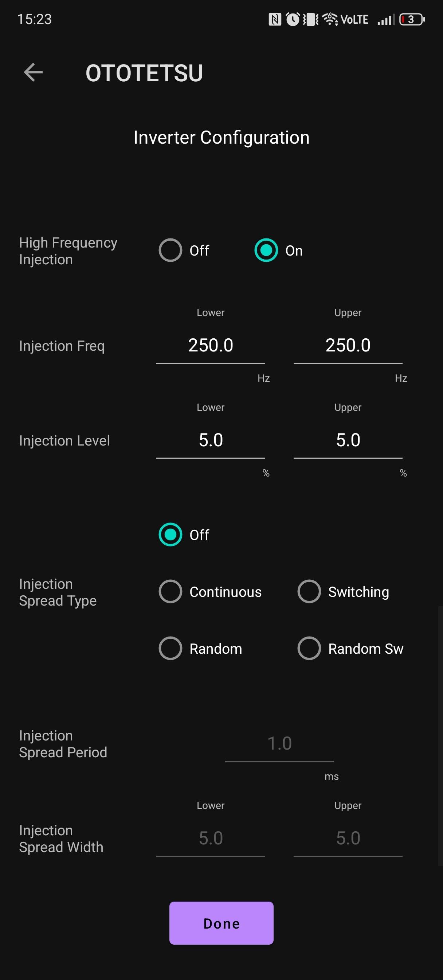Tap the Wi-Fi status icon

pyautogui.click(x=330, y=19)
